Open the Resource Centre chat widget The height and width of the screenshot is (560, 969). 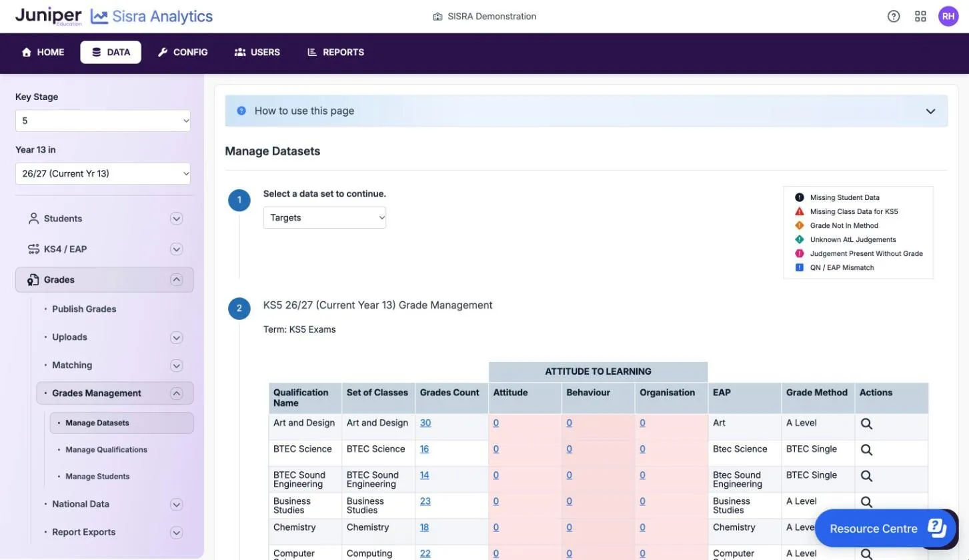coord(886,529)
